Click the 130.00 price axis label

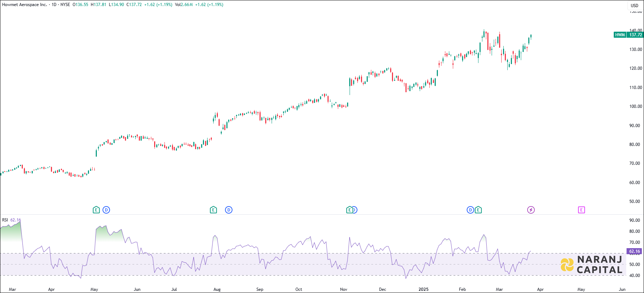click(636, 49)
